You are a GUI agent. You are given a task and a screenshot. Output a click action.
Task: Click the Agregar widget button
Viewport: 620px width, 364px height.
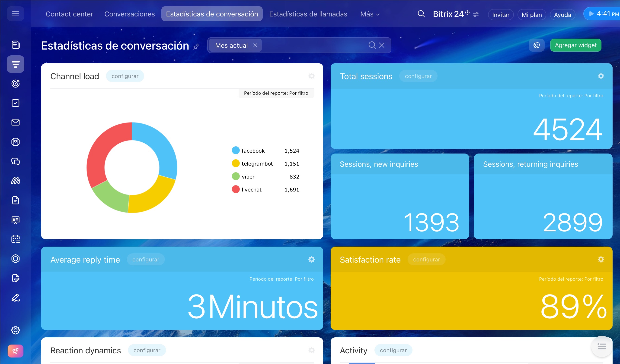tap(575, 45)
